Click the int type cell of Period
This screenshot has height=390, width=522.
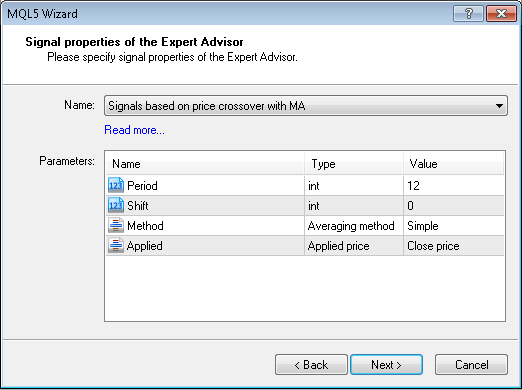pyautogui.click(x=354, y=185)
